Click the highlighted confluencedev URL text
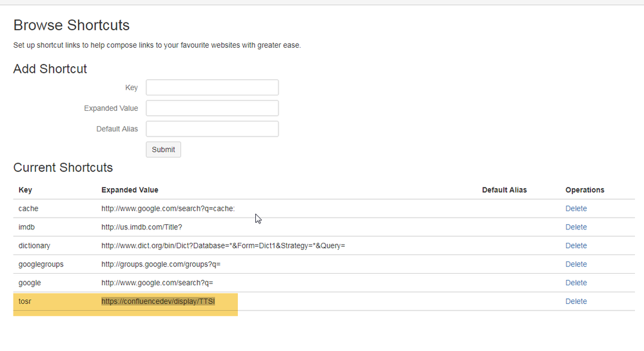This screenshot has height=351, width=644. [x=158, y=301]
